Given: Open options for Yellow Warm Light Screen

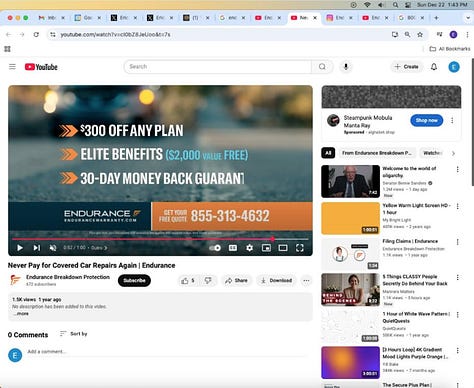Looking at the screenshot, I should click(x=457, y=206).
